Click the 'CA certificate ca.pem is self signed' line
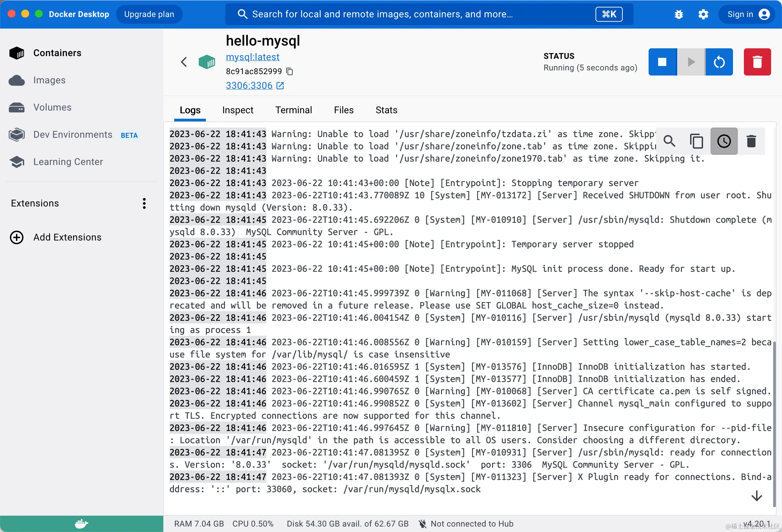Screen dimensions: 782x532 pyautogui.click(x=470, y=391)
